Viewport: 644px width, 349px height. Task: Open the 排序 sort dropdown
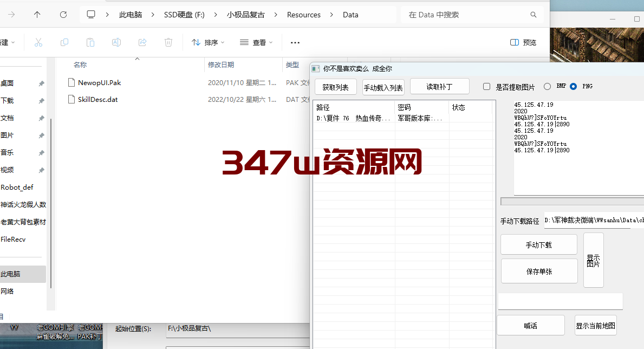coord(208,42)
